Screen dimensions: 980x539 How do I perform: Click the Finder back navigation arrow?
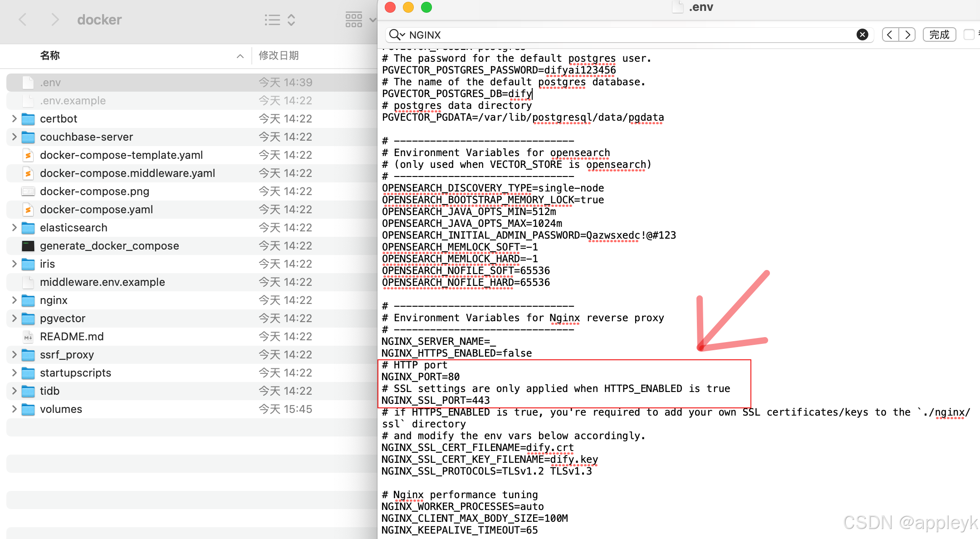(23, 20)
